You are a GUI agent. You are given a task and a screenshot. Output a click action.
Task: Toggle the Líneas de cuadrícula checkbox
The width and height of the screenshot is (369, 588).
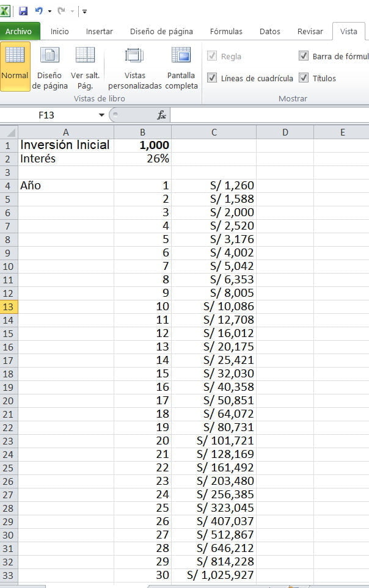click(213, 78)
